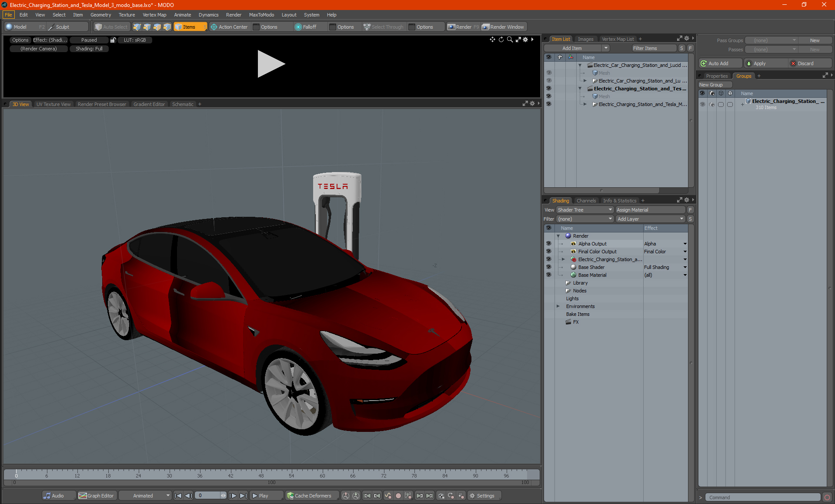
Task: Step to next frame
Action: [233, 496]
